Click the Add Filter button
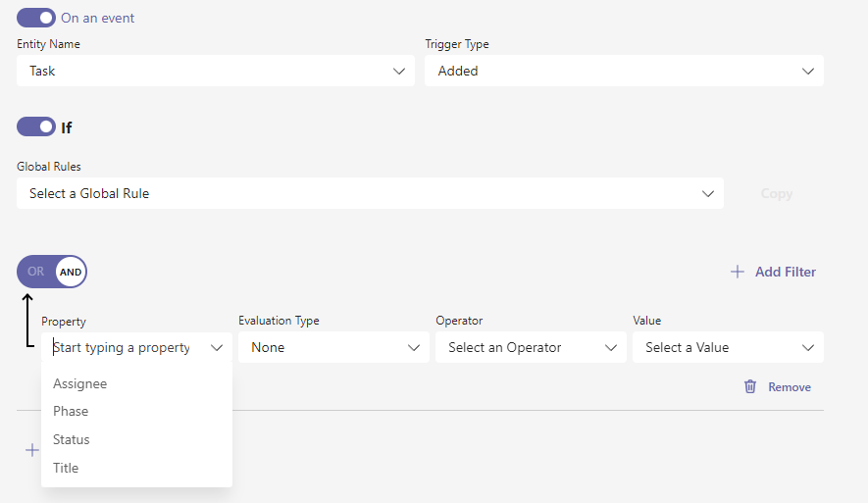Viewport: 868px width, 503px height. click(x=773, y=272)
